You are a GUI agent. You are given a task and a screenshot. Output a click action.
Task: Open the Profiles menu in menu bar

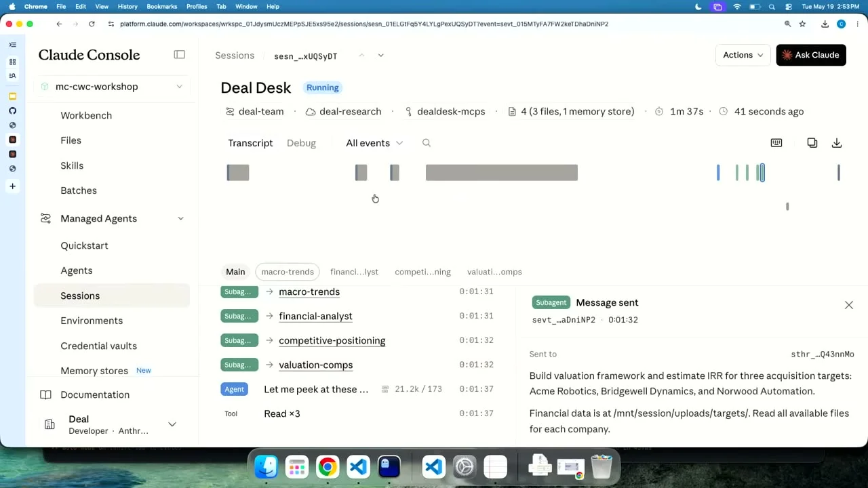[197, 6]
